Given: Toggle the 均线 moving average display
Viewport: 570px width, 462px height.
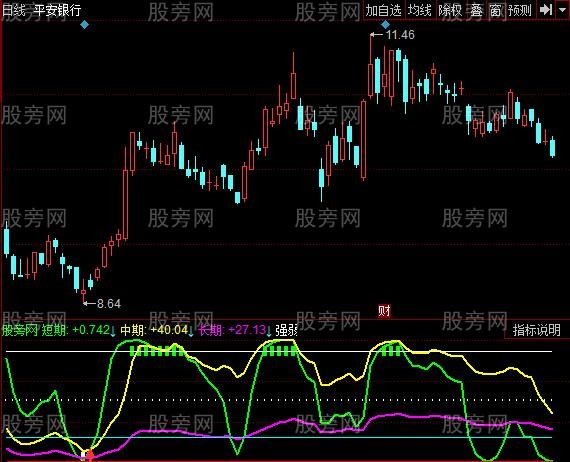Looking at the screenshot, I should pos(420,10).
